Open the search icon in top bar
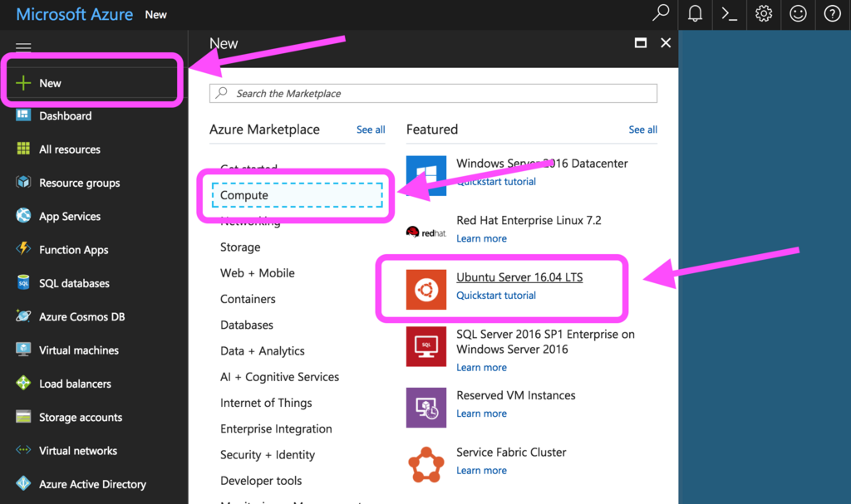This screenshot has height=504, width=851. pyautogui.click(x=661, y=13)
